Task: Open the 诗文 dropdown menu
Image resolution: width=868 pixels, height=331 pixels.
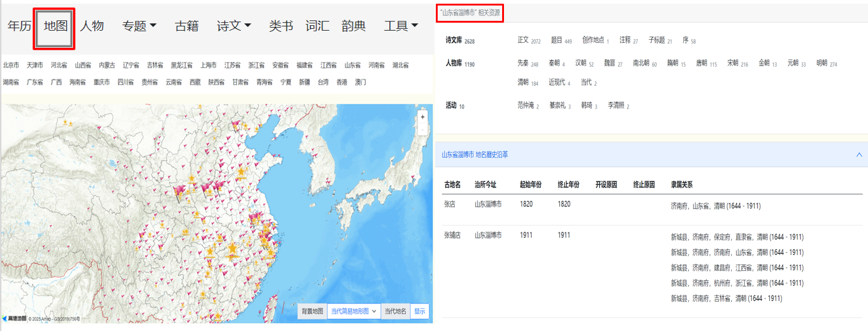Action: coord(234,26)
